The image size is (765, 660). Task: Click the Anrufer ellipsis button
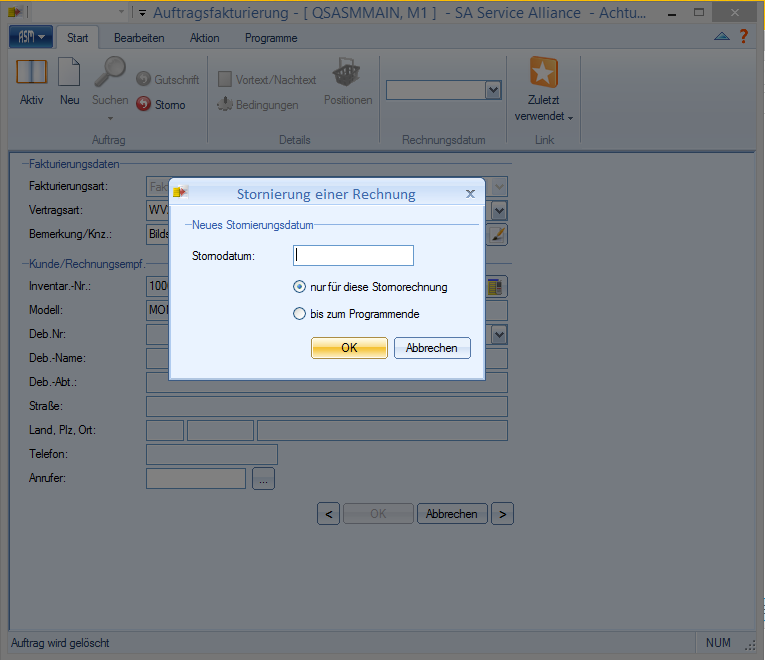263,479
